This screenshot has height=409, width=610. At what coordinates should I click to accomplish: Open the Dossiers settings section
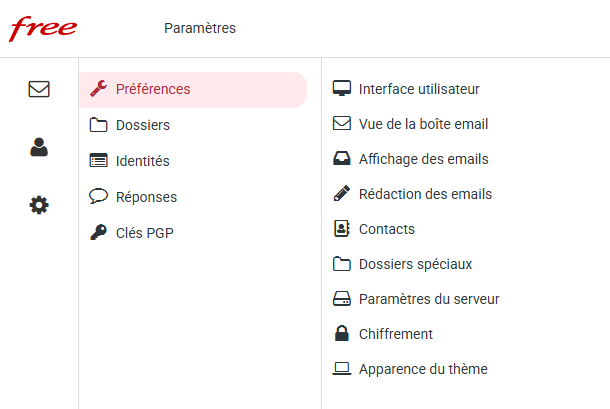[143, 125]
